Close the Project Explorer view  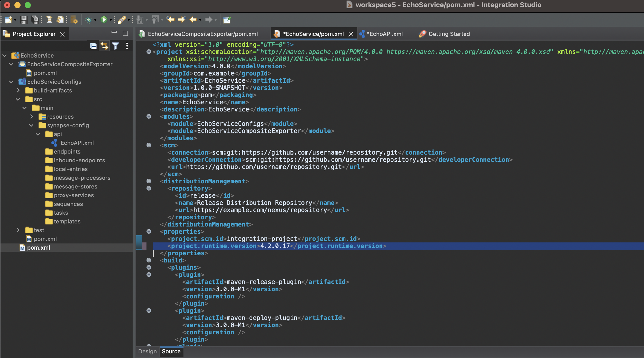62,34
